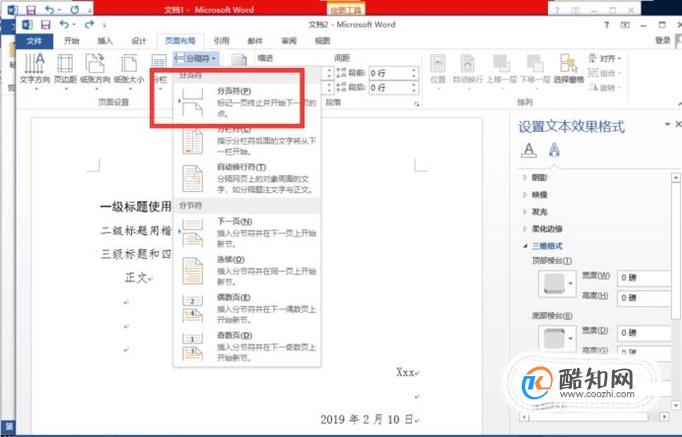Open the 对齐 align dropdown
The width and height of the screenshot is (682, 437).
605,58
